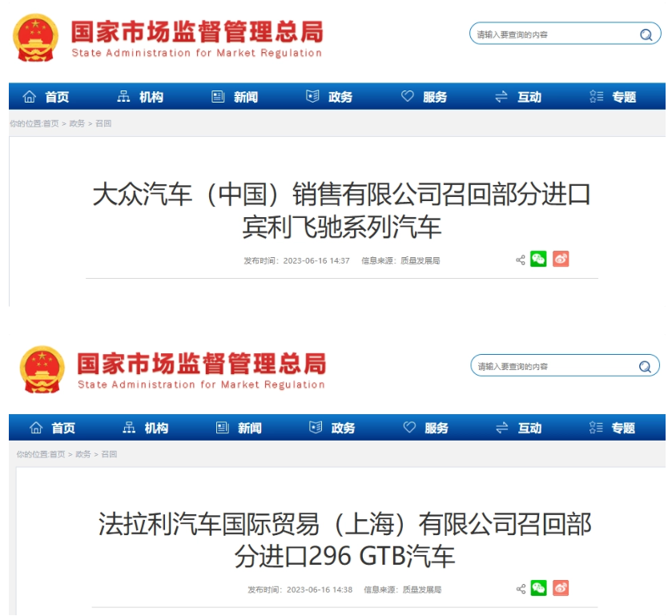Open the 新闻 menu on the Bentley recall page
The image size is (672, 616).
tap(246, 97)
